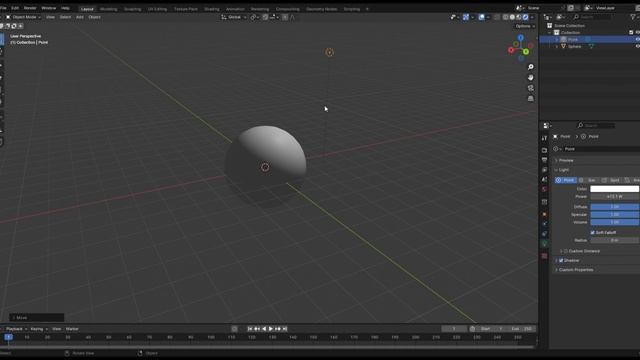Viewport: 640px width, 360px height.
Task: Click the Point light object in viewport
Action: 329,52
